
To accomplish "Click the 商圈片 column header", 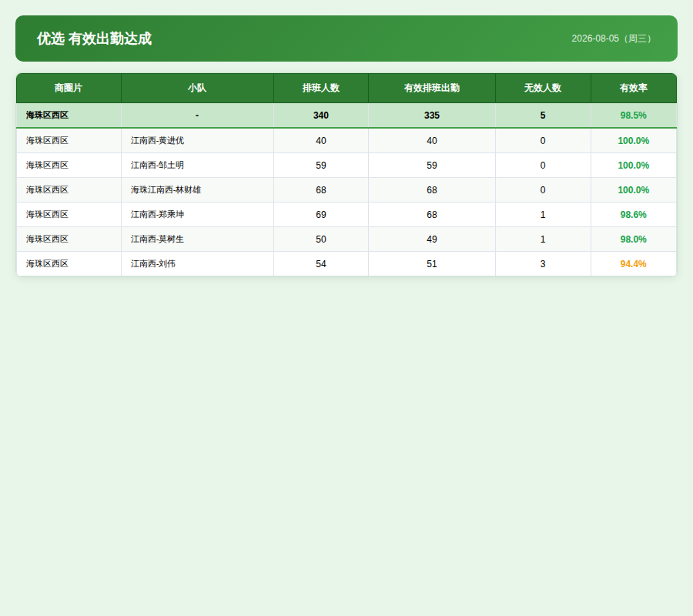I will point(69,88).
